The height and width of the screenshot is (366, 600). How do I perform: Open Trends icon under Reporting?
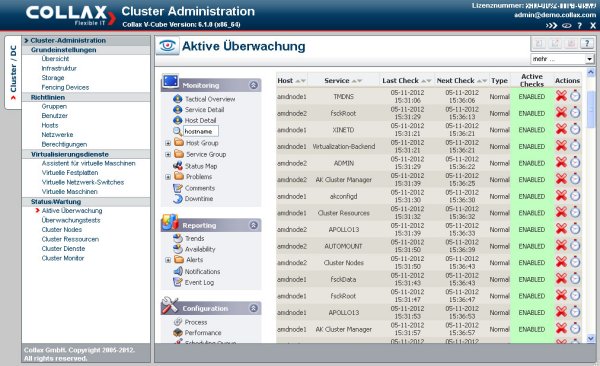(178, 238)
